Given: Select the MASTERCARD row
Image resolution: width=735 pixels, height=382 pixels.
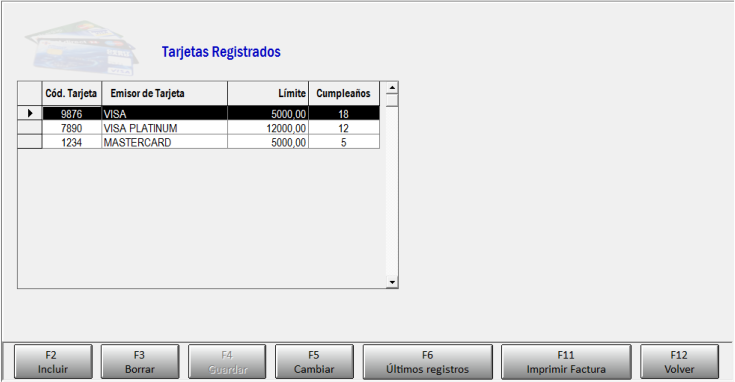Looking at the screenshot, I should click(211, 142).
